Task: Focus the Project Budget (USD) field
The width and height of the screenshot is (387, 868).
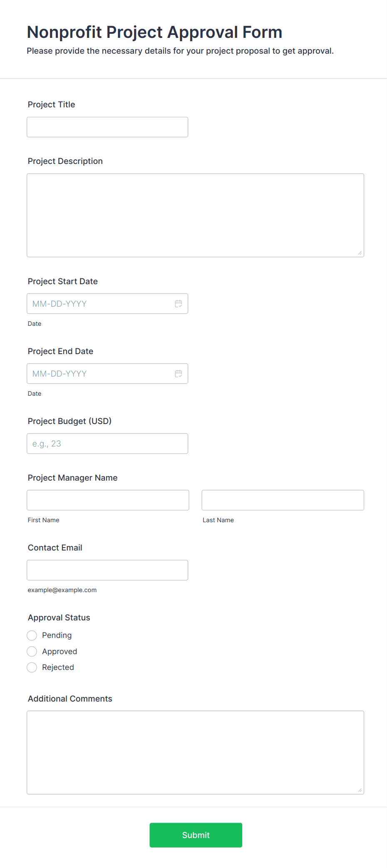Action: coord(107,444)
